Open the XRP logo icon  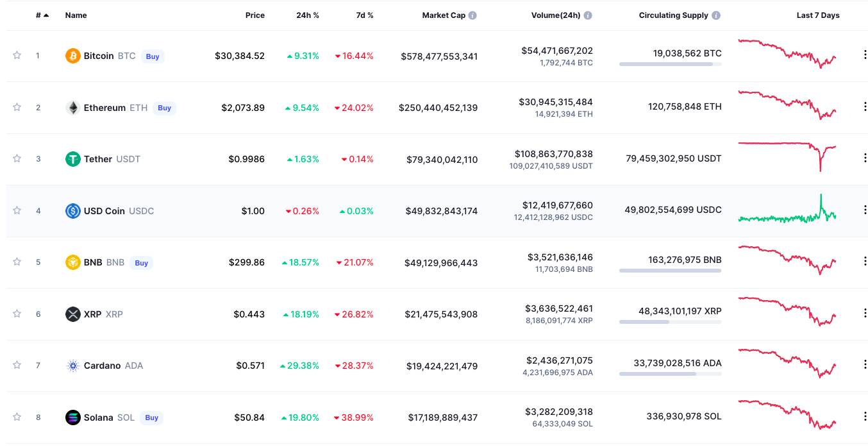[73, 314]
